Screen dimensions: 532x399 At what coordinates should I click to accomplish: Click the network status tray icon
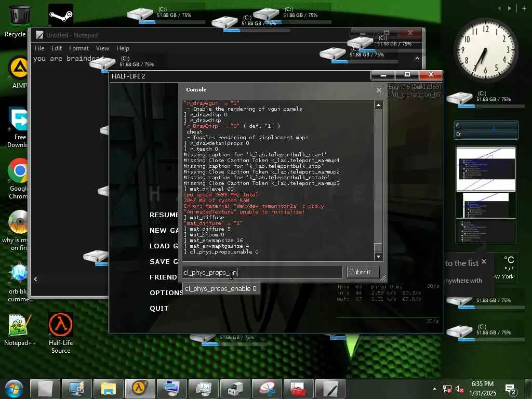[447, 389]
